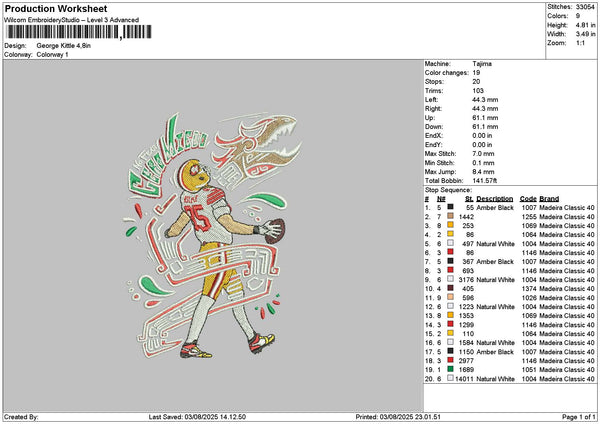The image size is (600, 424).
Task: Click the 'Description' column header
Action: [495, 199]
